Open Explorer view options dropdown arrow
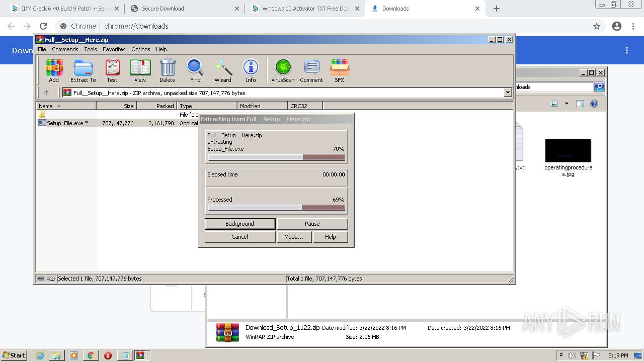The width and height of the screenshot is (644, 362). click(x=567, y=104)
